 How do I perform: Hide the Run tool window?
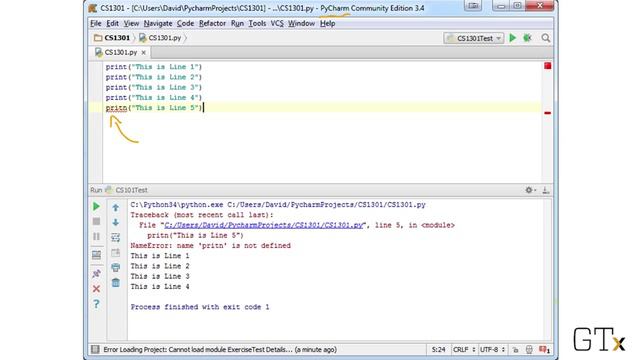tap(546, 190)
